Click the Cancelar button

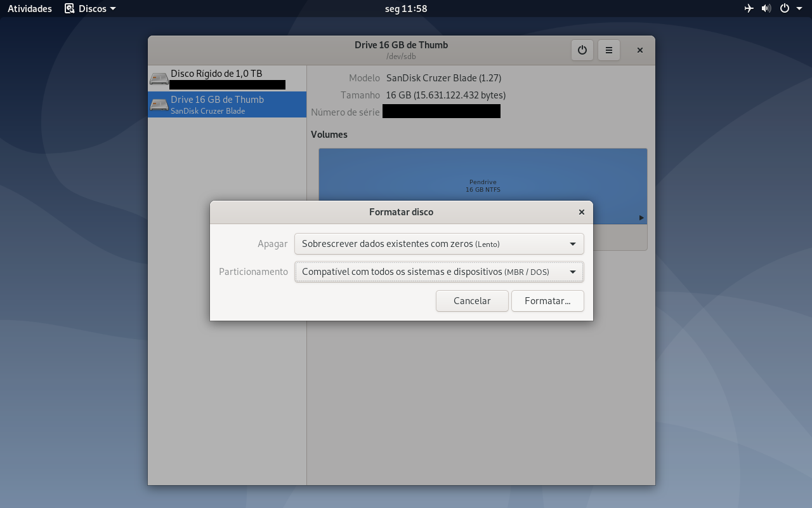[472, 301]
